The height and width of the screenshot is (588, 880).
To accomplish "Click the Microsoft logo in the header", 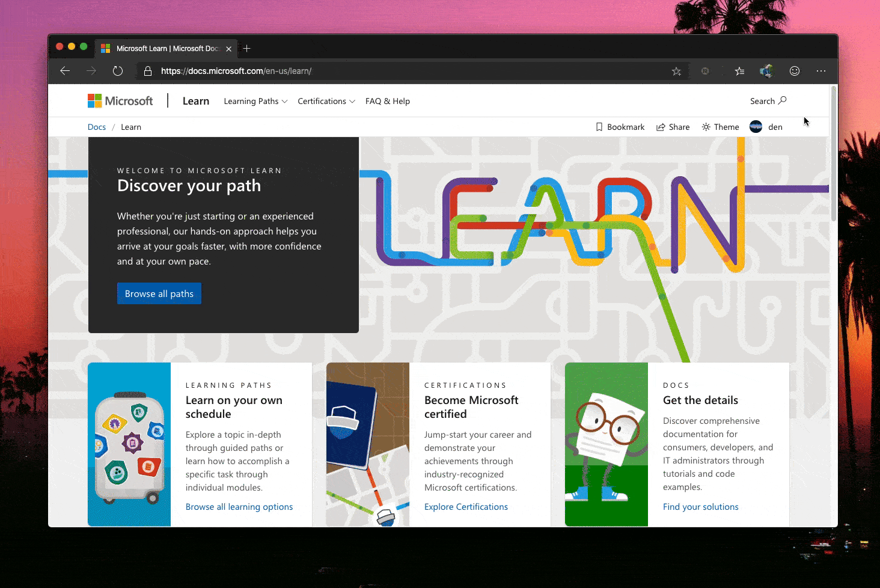I will coord(120,101).
